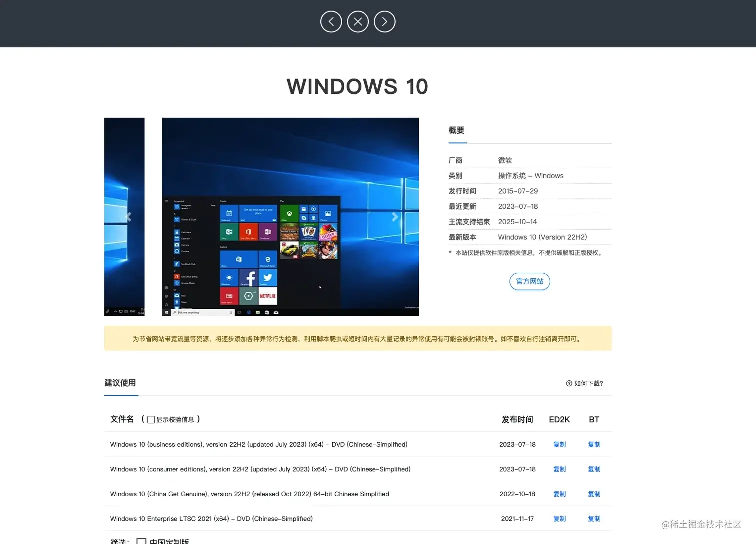Click the 文件名 column header
The image size is (756, 544).
122,419
